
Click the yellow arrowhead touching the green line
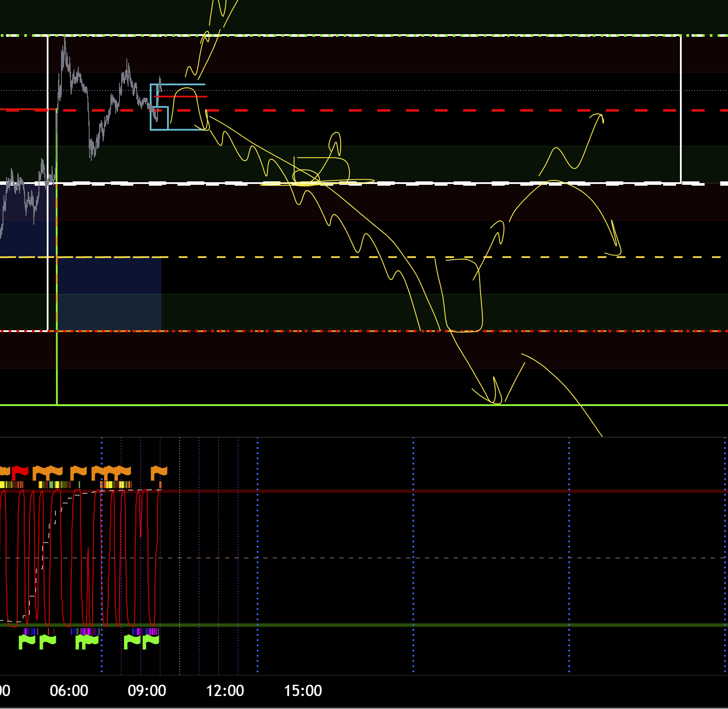pyautogui.click(x=496, y=396)
